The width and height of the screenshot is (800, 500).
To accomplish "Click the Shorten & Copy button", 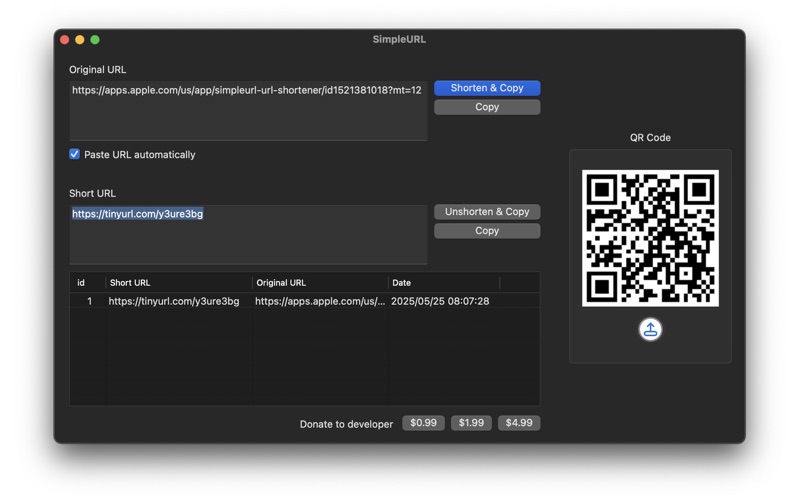I will (487, 88).
